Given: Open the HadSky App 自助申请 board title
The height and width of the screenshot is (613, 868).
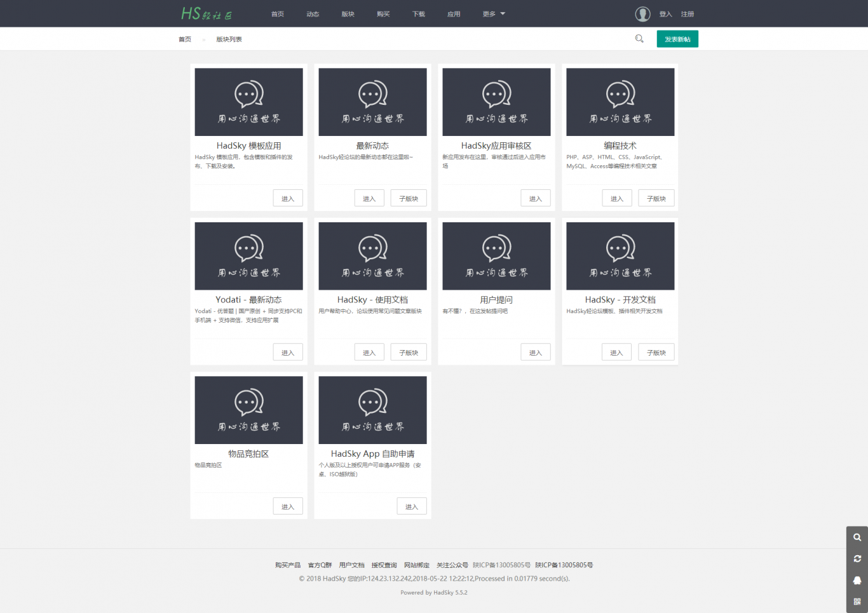Looking at the screenshot, I should click(372, 454).
